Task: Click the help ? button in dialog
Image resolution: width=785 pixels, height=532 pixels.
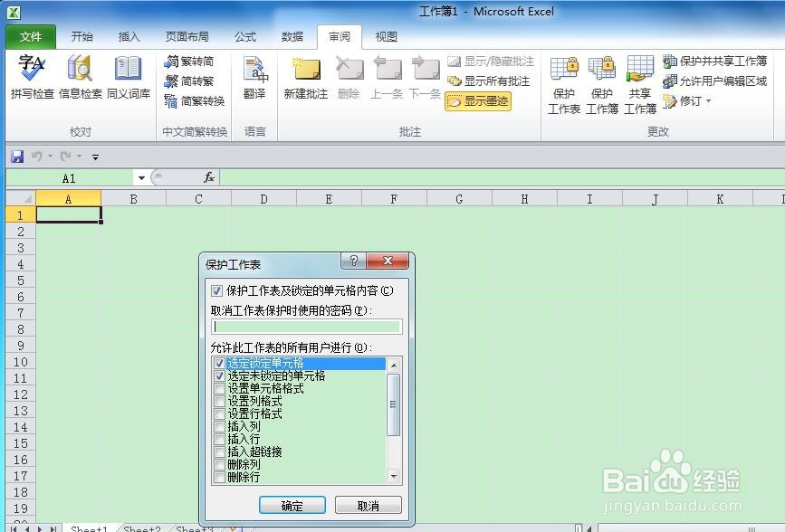Action: [x=354, y=261]
